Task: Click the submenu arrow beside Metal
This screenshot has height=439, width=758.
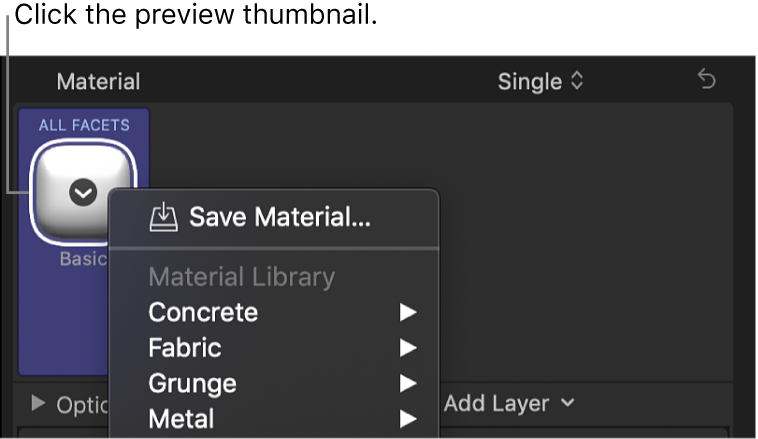Action: pos(407,418)
